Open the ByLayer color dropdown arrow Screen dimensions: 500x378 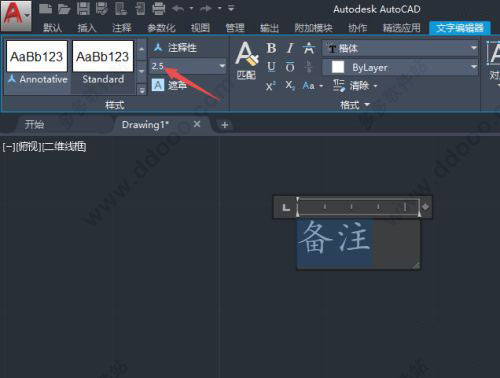474,67
